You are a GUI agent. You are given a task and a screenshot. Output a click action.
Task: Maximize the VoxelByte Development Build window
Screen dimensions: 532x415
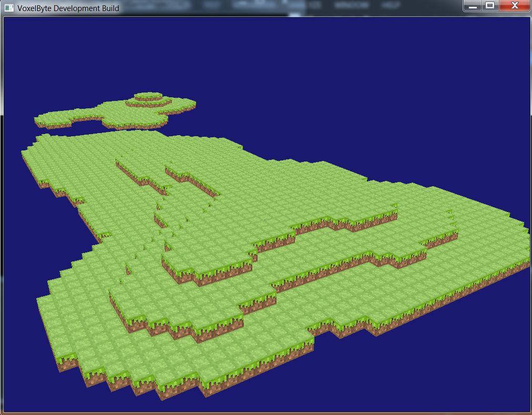point(490,6)
